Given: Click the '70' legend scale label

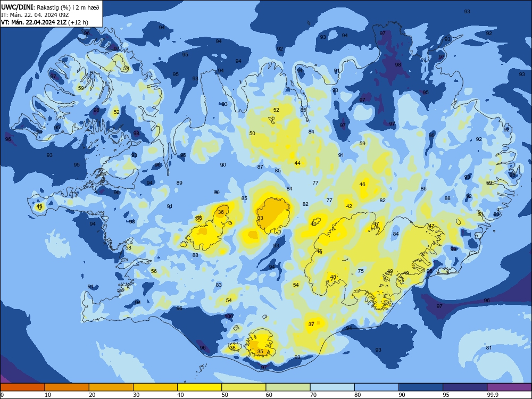Looking at the screenshot, I should tap(313, 395).
